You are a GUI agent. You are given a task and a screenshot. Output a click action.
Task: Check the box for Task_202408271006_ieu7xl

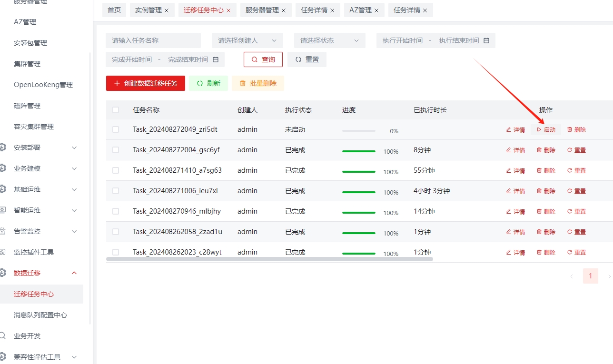click(116, 191)
